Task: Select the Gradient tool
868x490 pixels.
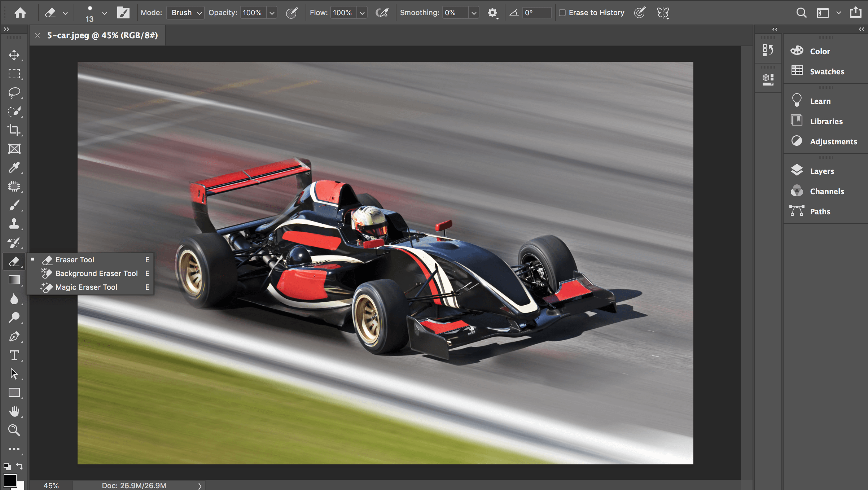Action: tap(14, 280)
